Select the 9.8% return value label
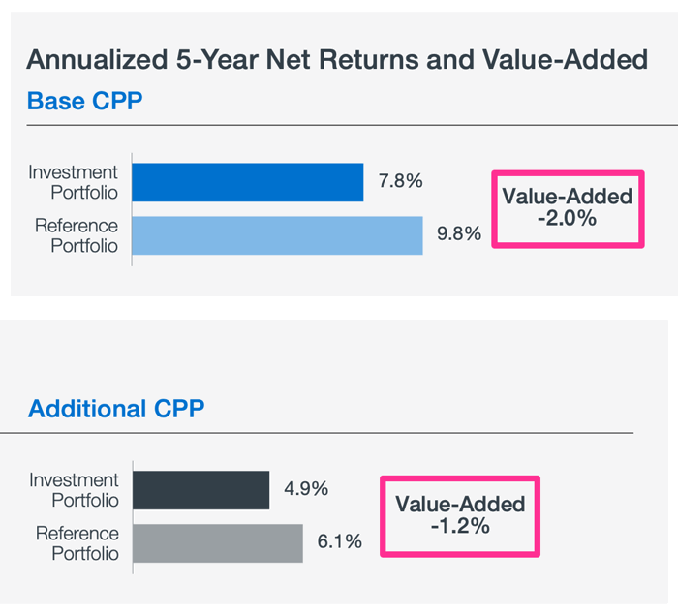Viewport: 678px width, 616px height. (459, 234)
